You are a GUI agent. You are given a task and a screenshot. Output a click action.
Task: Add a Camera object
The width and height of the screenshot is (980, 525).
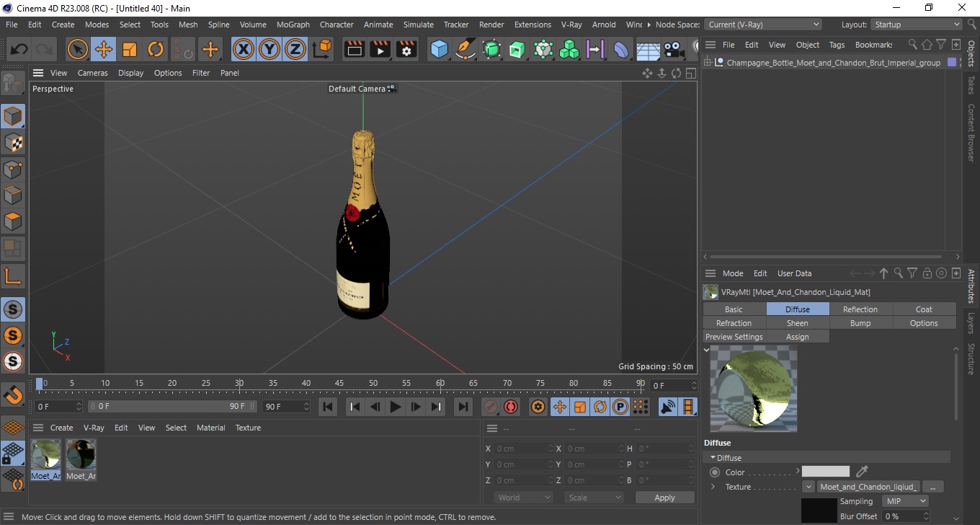674,50
